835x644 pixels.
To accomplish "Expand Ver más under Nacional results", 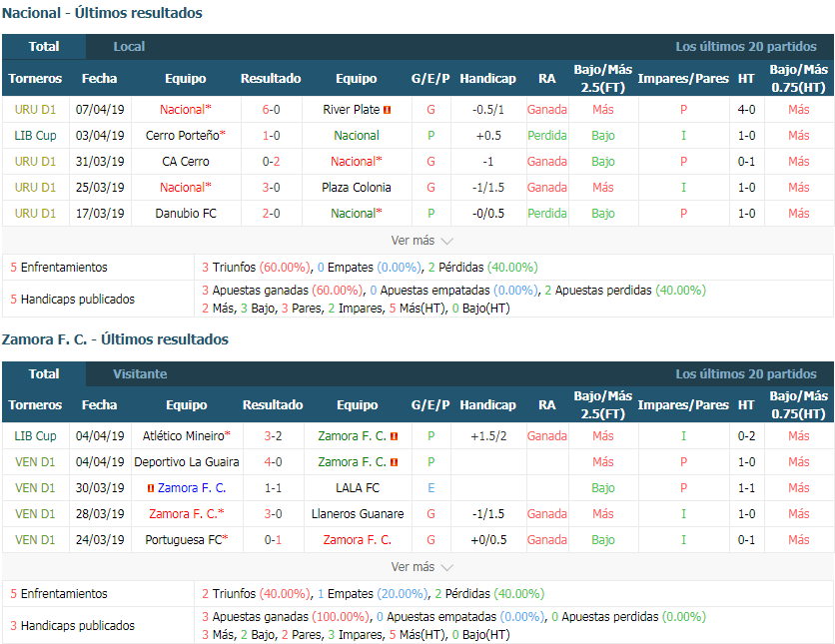I will coord(421,241).
